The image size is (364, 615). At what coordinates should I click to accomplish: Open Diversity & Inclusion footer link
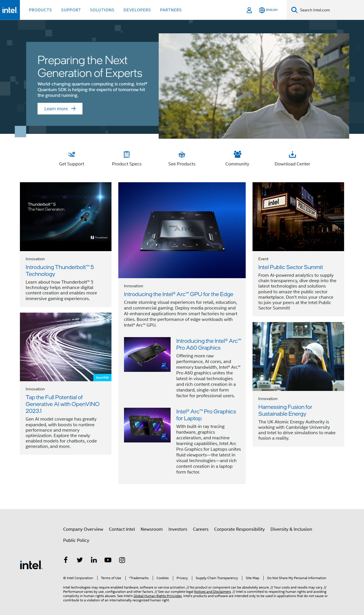click(x=291, y=529)
